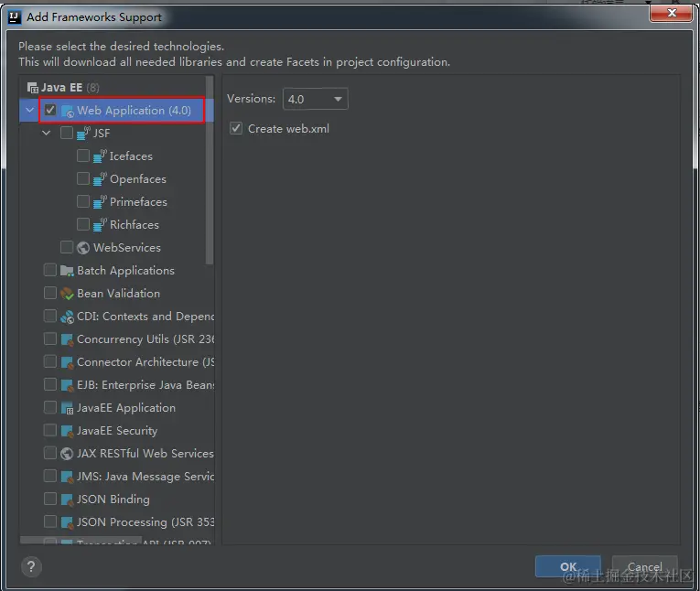Check the EJB Enterprise Java Beans checkbox
Viewport: 700px width, 591px height.
pos(50,384)
